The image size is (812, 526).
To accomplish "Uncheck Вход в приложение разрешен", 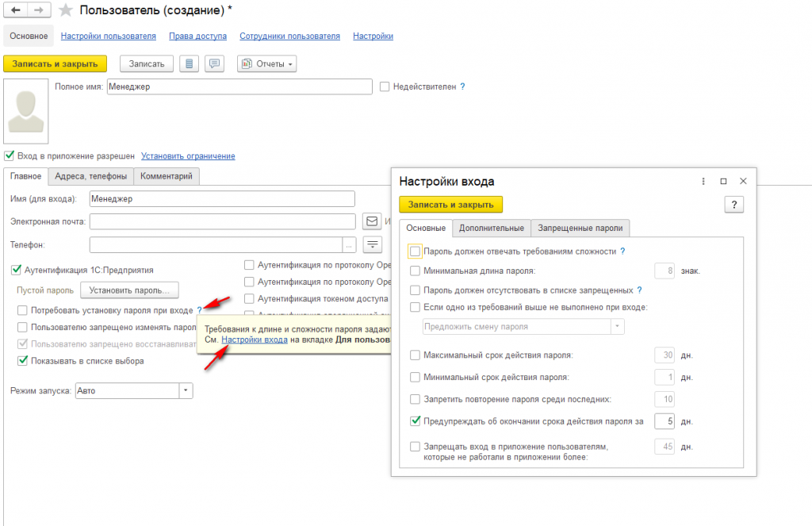I will tap(9, 155).
